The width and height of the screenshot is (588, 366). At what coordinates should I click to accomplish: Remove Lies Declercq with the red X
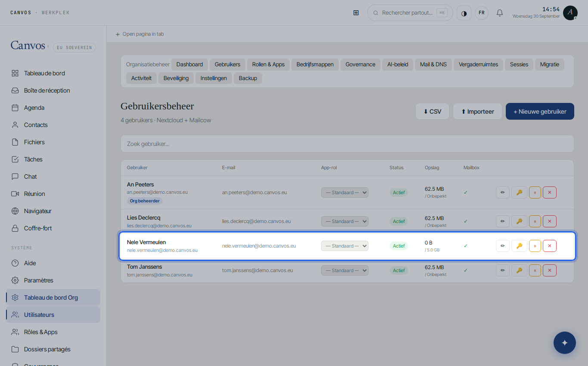pos(550,221)
